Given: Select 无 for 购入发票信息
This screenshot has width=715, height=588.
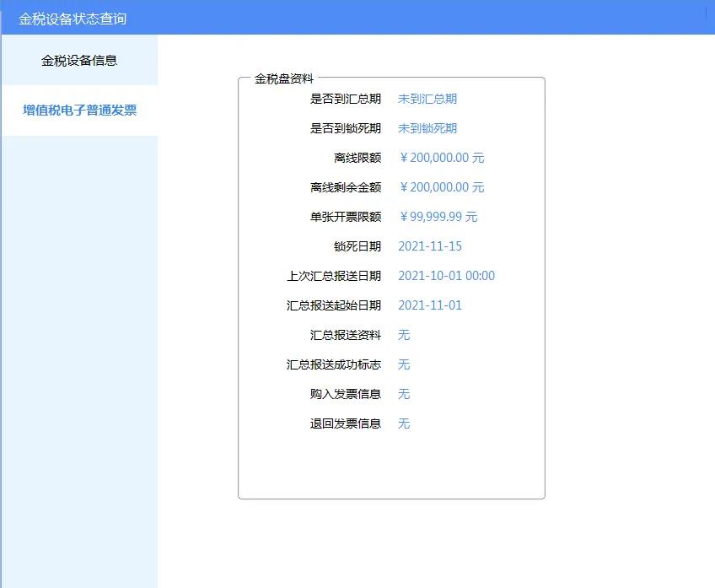Looking at the screenshot, I should (x=404, y=394).
